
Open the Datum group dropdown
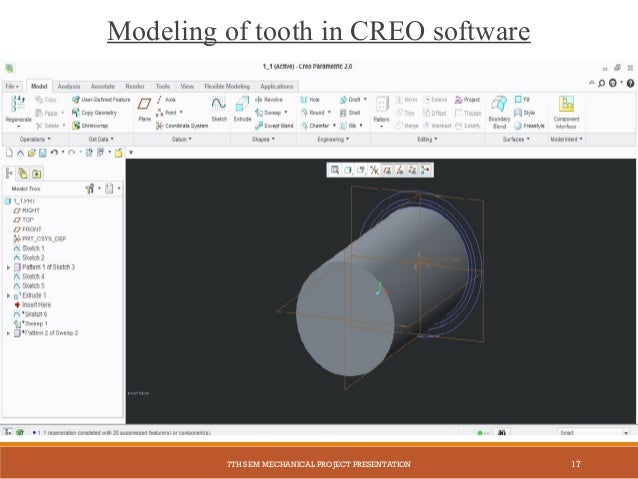[x=181, y=139]
